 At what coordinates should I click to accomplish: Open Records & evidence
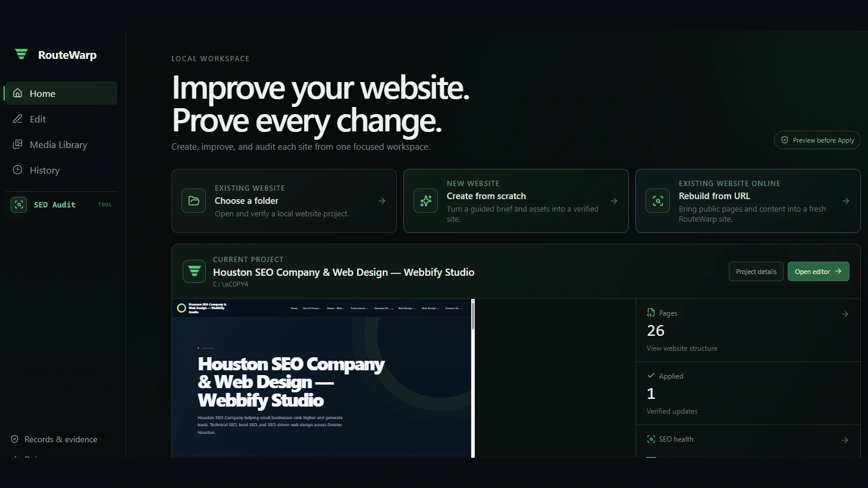(x=61, y=439)
